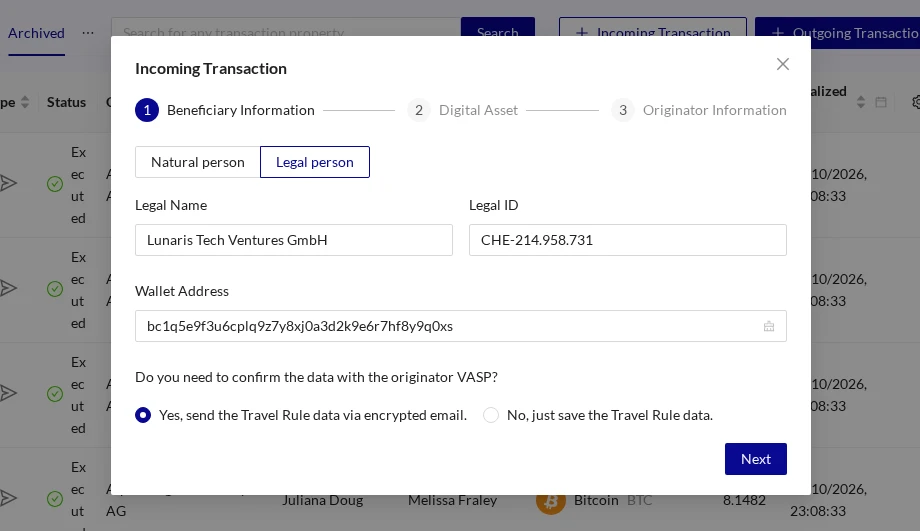Click the second row's send arrow icon
The width and height of the screenshot is (920, 531).
8,288
